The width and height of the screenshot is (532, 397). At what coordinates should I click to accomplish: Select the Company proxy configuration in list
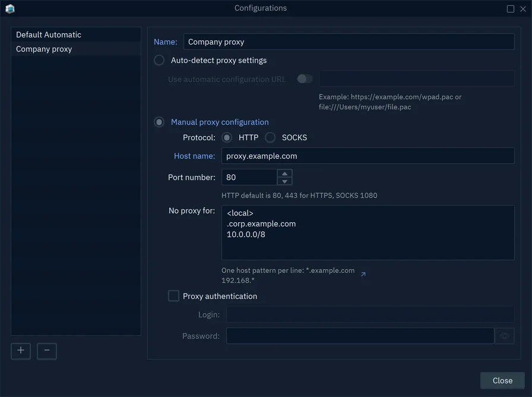point(76,49)
